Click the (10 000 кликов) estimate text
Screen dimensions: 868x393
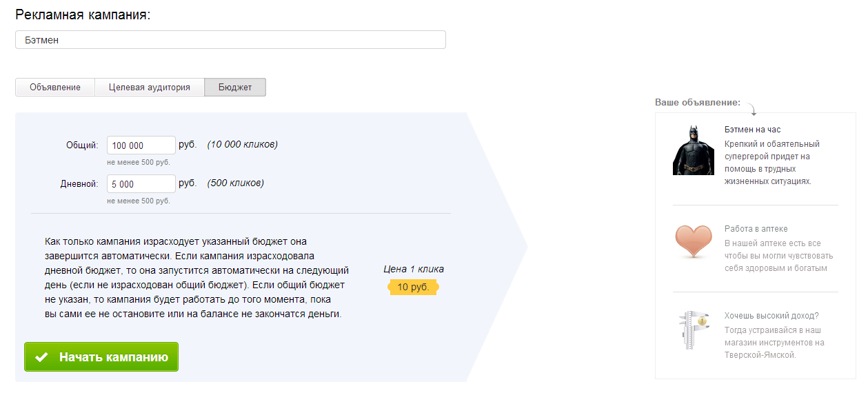click(x=242, y=145)
